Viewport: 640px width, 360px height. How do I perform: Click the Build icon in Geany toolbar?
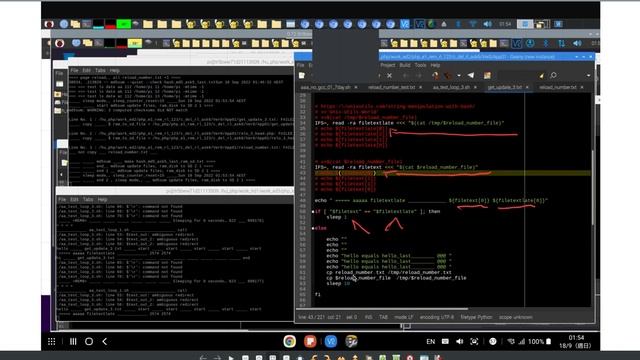448,76
